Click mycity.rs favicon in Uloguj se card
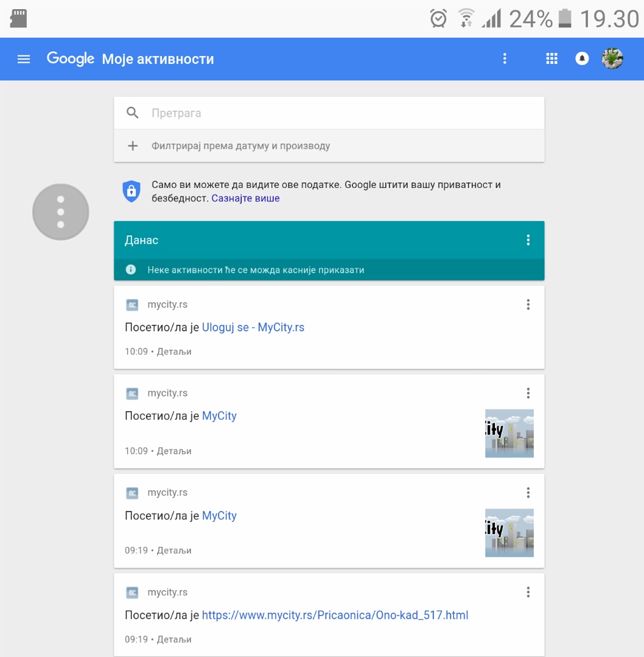This screenshot has width=644, height=657. pyautogui.click(x=132, y=305)
